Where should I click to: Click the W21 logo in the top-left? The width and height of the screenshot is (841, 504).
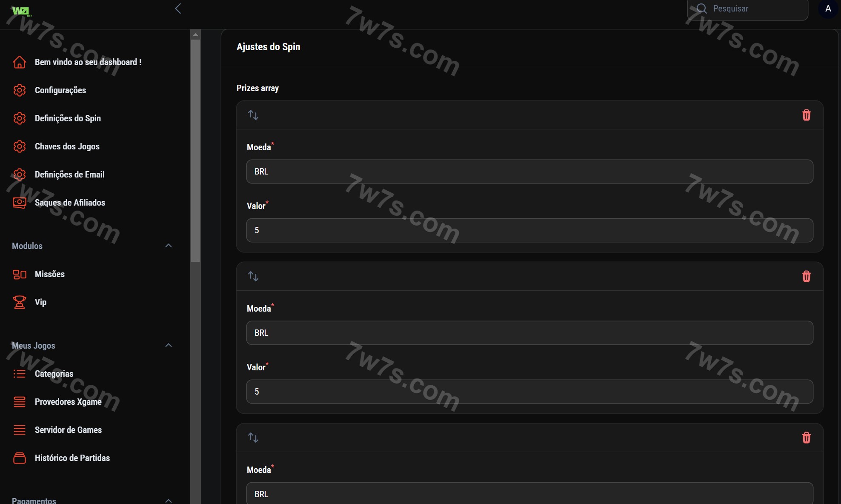21,11
